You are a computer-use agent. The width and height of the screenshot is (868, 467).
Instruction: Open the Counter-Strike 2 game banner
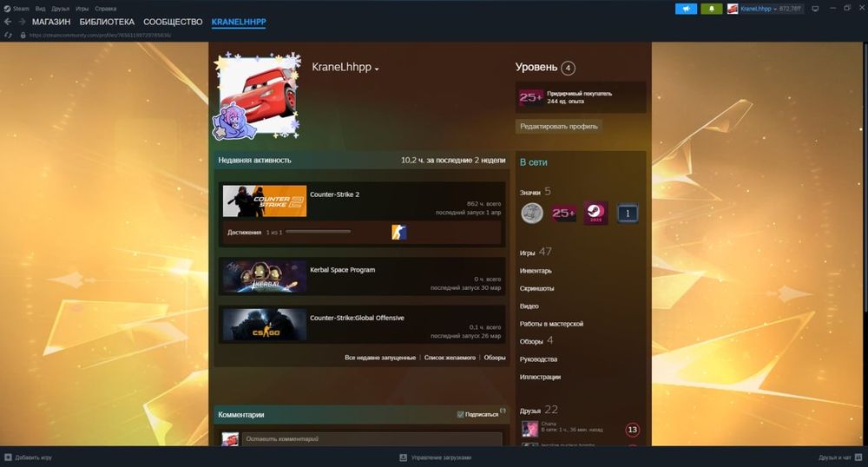(265, 201)
